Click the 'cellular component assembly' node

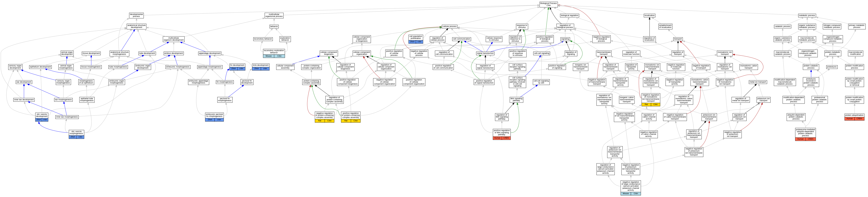[x=285, y=67]
